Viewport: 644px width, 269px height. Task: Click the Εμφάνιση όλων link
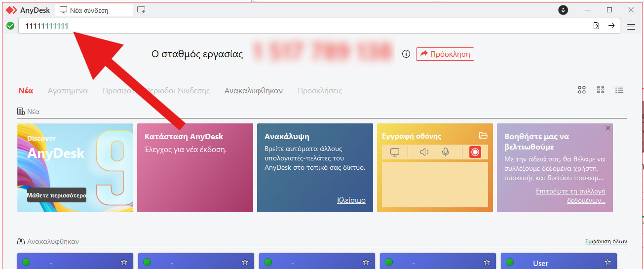coord(606,241)
